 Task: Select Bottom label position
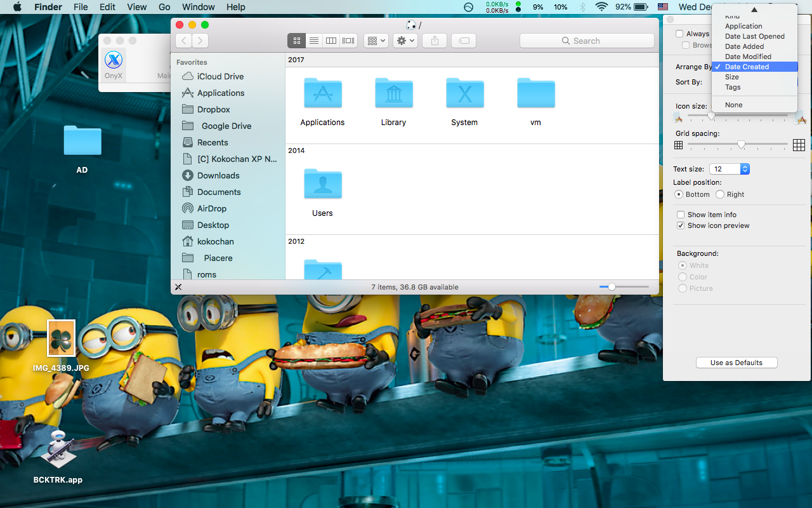(679, 194)
